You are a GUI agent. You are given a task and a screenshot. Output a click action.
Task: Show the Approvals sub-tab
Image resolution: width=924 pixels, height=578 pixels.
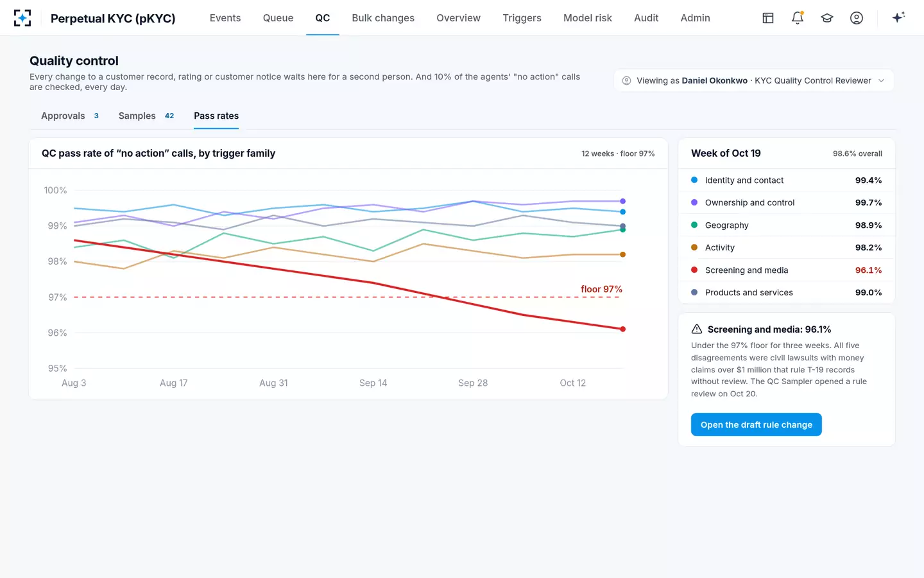(x=70, y=116)
